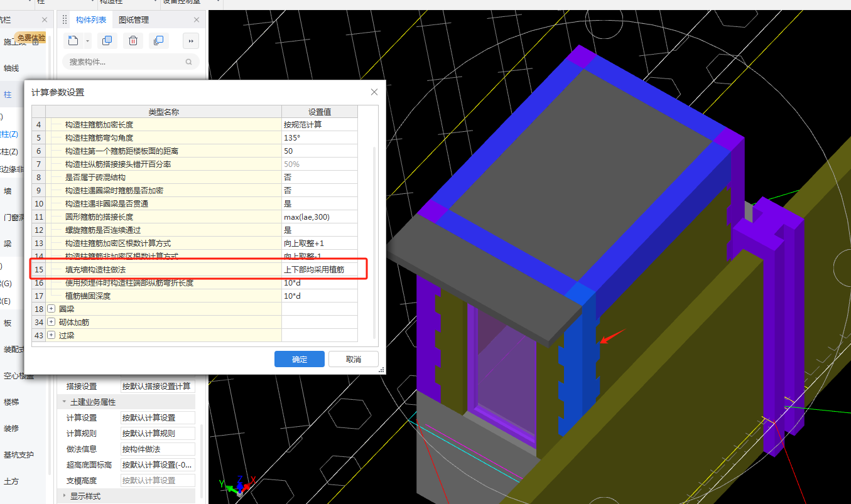Expand the 砌体加筋 tree node
This screenshot has width=851, height=504.
pos(51,322)
